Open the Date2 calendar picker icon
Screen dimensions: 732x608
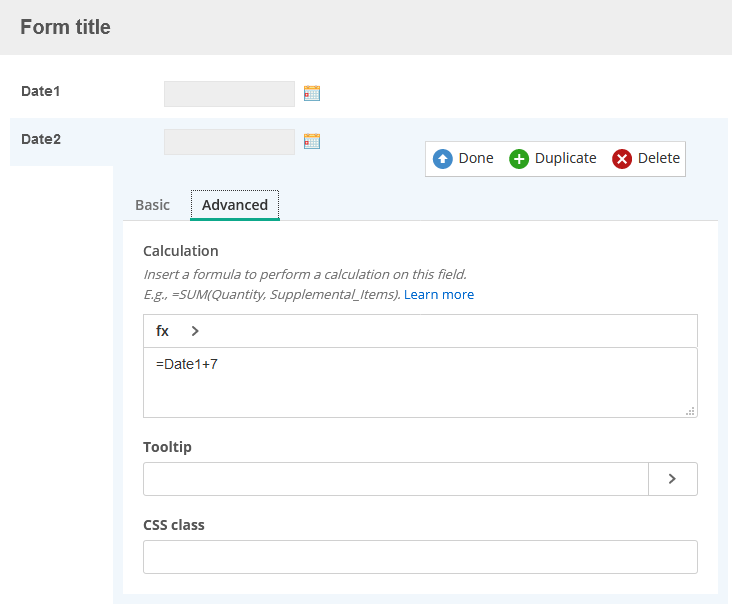[312, 141]
